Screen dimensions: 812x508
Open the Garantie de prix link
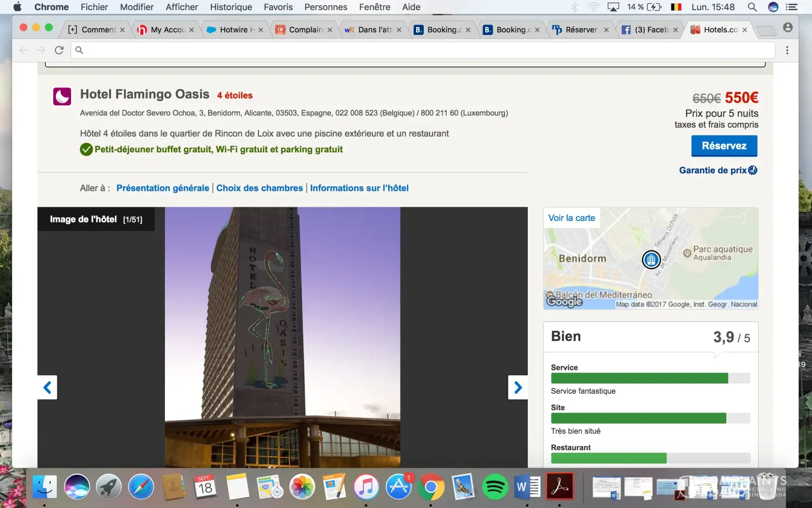[x=718, y=170]
